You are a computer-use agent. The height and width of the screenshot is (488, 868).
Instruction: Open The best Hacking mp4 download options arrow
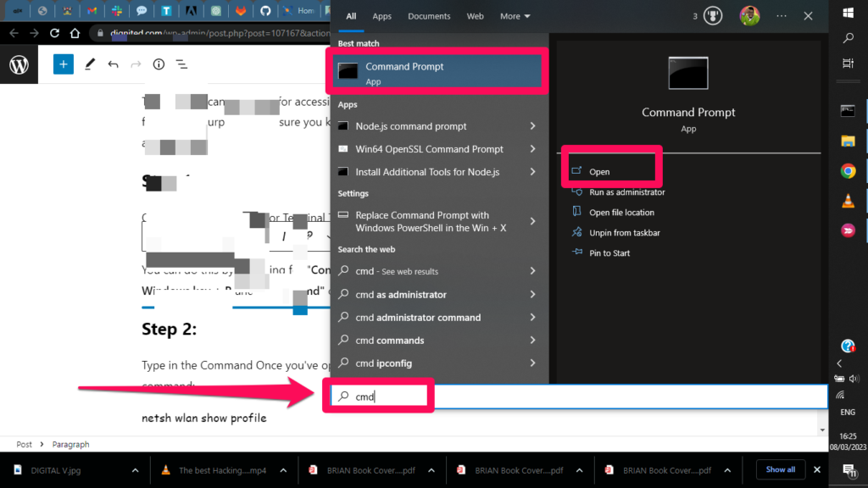283,470
